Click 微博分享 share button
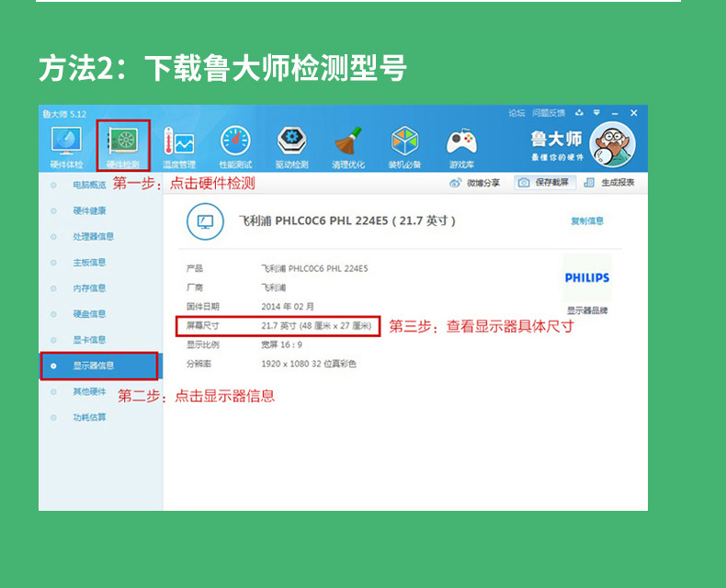Viewport: 726px width, 588px height. coord(482,183)
